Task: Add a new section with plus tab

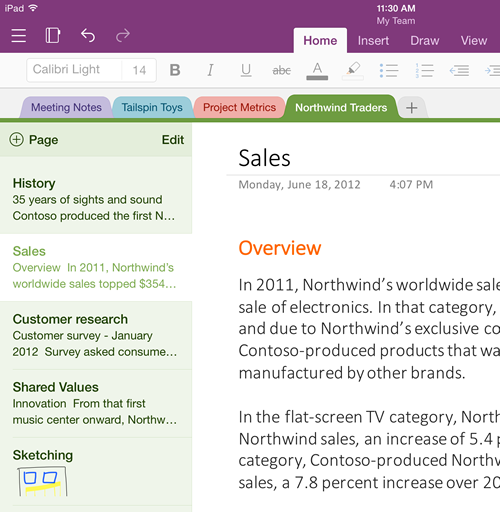Action: pos(412,108)
